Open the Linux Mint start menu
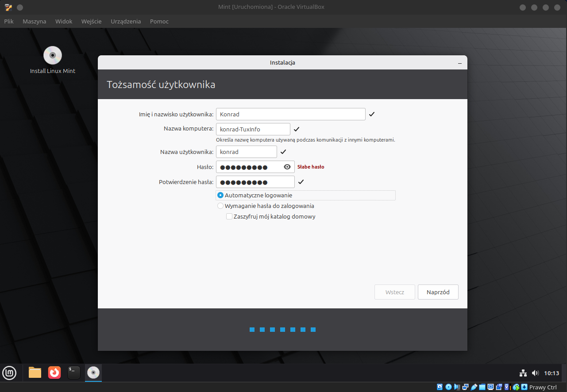 pyautogui.click(x=9, y=373)
